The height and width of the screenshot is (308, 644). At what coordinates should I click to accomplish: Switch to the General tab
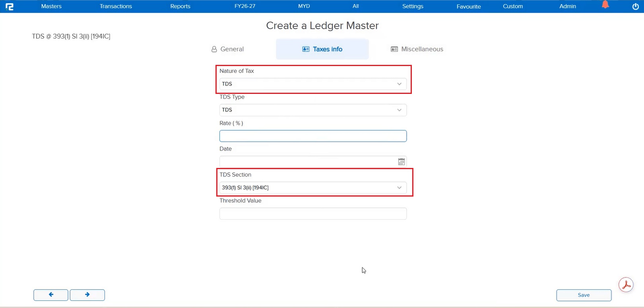pyautogui.click(x=228, y=49)
